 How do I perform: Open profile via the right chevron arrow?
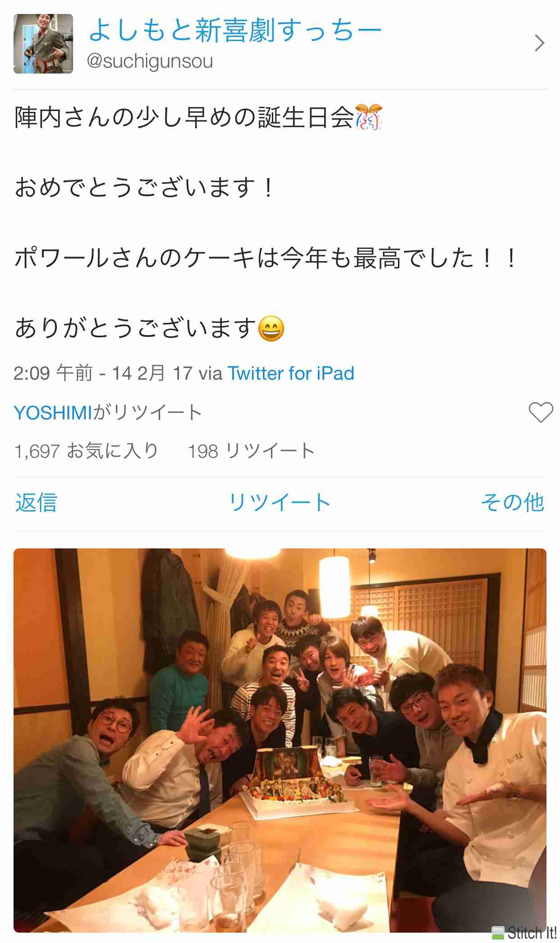[539, 43]
